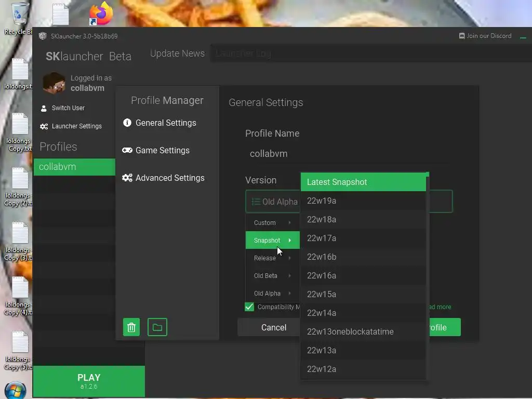Choose Latest Snapshot from the list
The image size is (532, 399).
click(x=363, y=182)
